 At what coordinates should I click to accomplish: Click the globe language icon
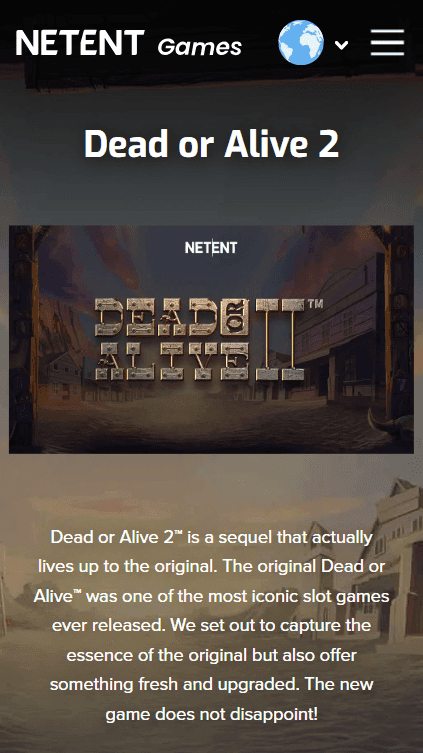click(301, 42)
